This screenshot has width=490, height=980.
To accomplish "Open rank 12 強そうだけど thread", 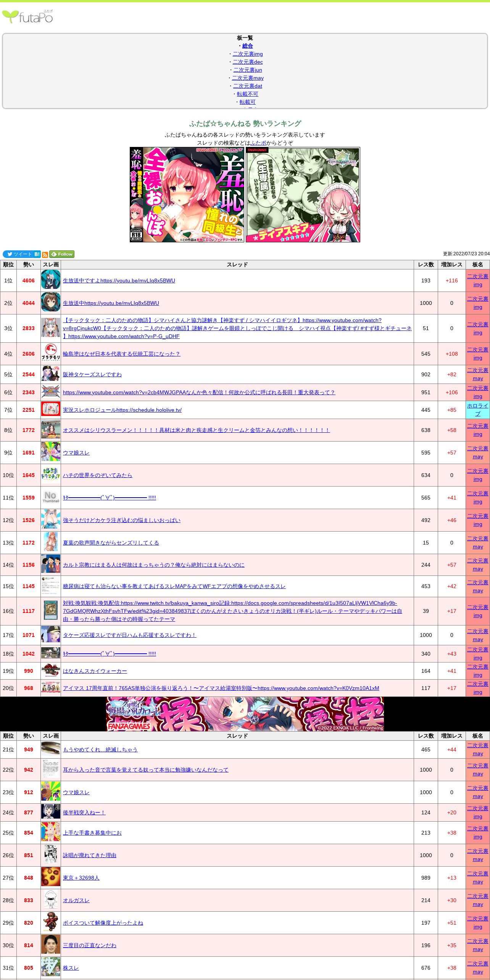I will tap(122, 520).
